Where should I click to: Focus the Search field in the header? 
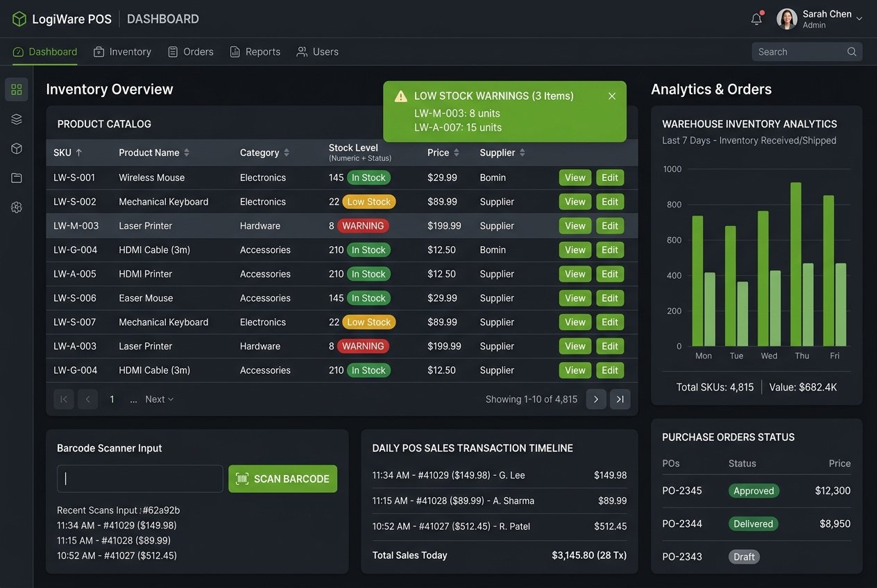807,51
